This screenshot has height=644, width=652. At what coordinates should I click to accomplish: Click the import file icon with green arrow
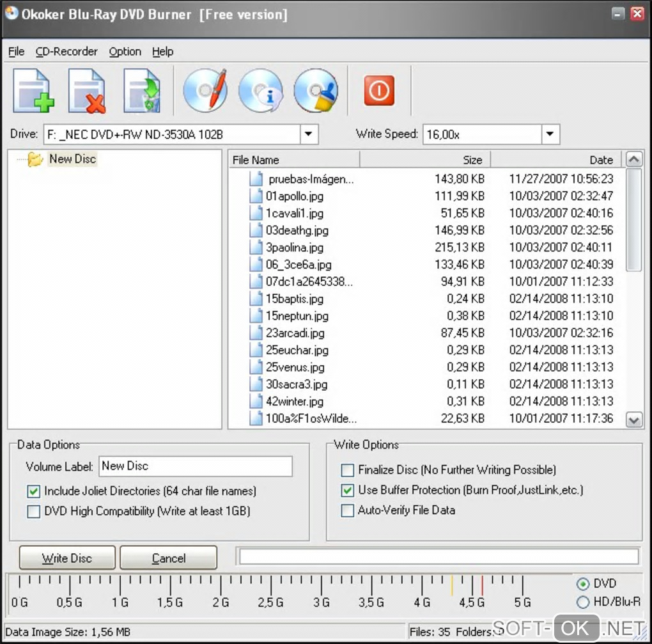[x=142, y=91]
